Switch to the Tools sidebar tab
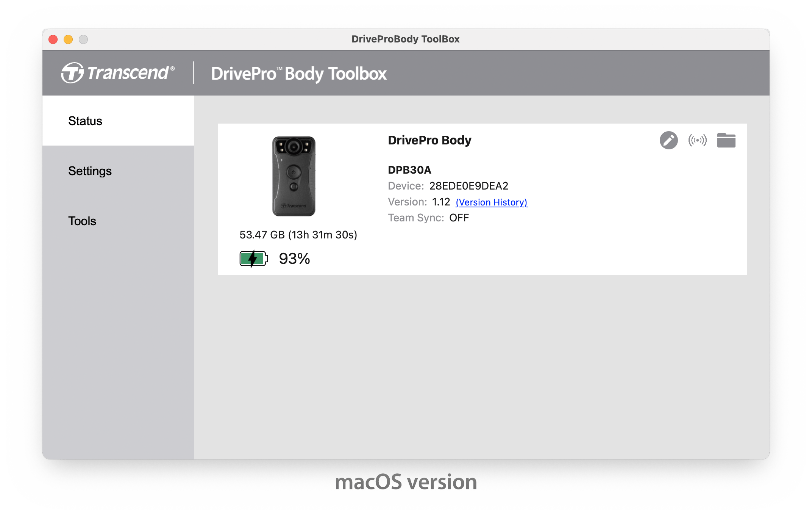The width and height of the screenshot is (812, 511). coord(118,221)
